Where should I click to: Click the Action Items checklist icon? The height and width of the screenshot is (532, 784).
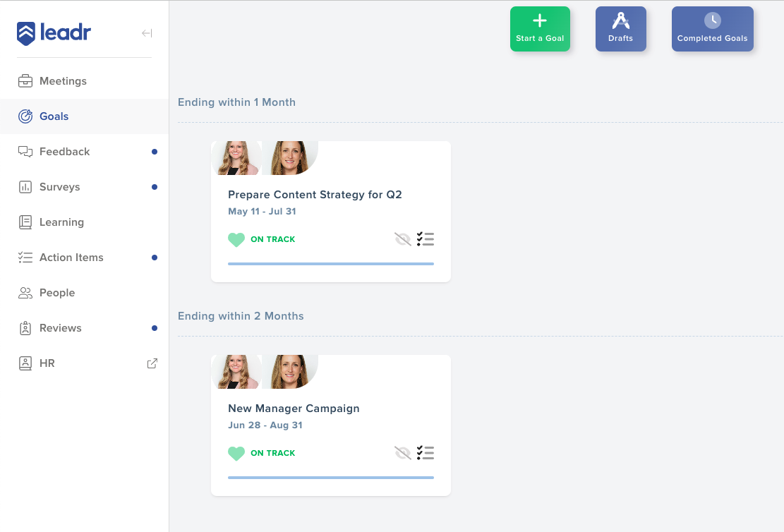(25, 258)
